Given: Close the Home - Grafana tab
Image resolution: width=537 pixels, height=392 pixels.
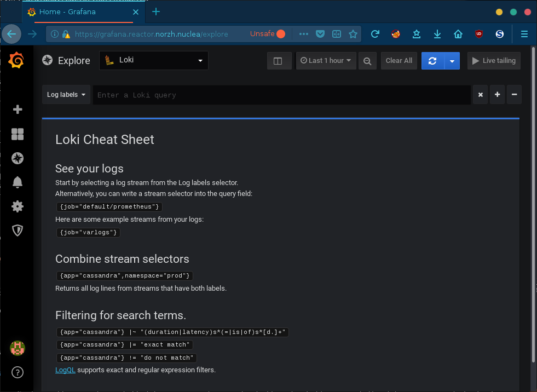Looking at the screenshot, I should point(136,12).
